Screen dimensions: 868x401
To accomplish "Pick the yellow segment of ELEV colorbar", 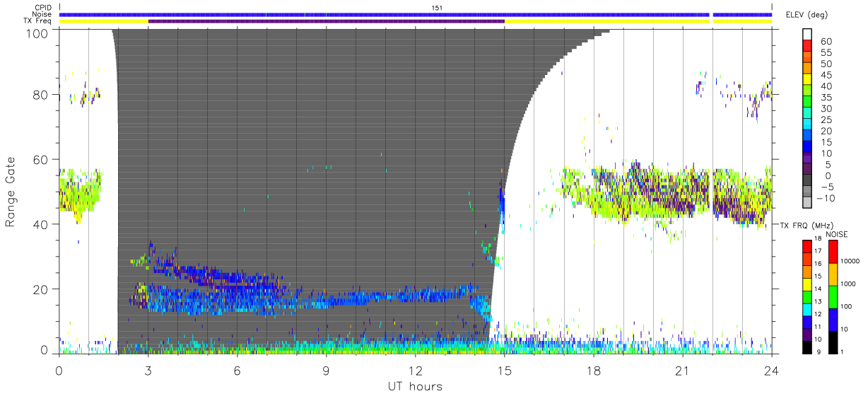I will (808, 81).
